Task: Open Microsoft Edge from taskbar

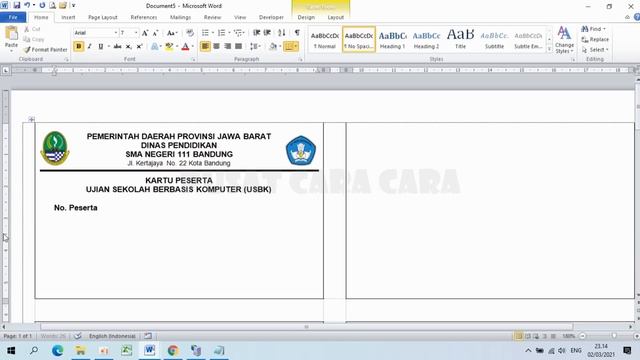Action: 58,350
